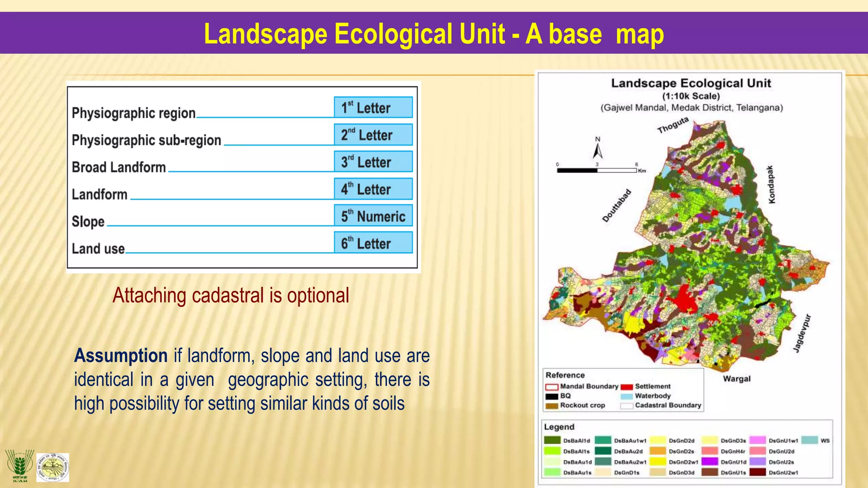Click the 'Wargal' label on the map
This screenshot has height=488, width=868.
click(736, 379)
